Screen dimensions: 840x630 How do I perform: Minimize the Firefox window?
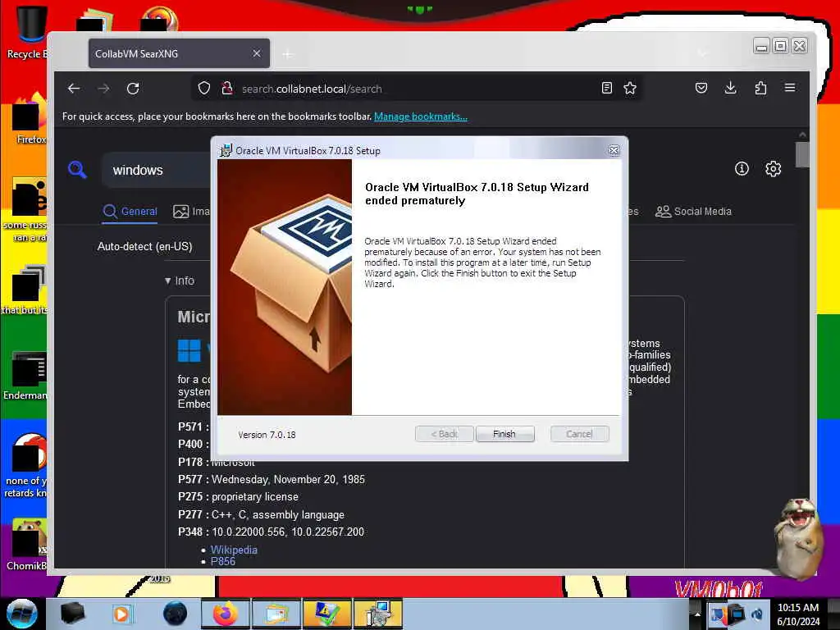pos(761,46)
